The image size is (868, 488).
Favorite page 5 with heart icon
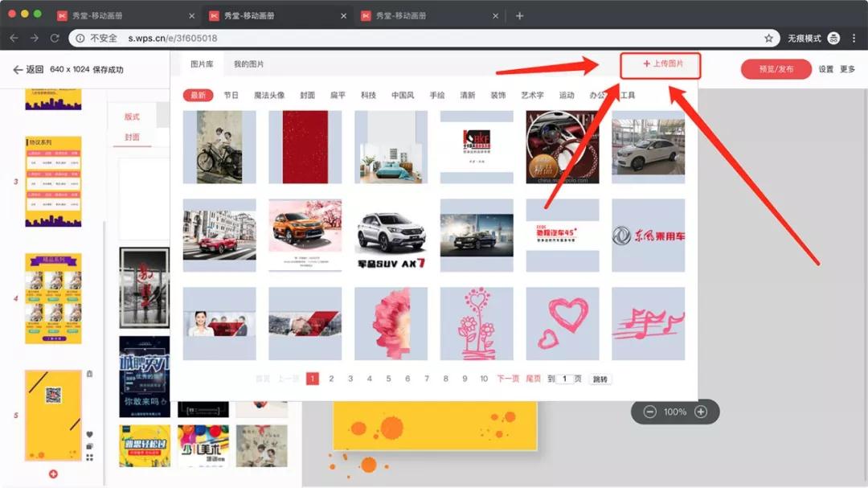tap(90, 434)
